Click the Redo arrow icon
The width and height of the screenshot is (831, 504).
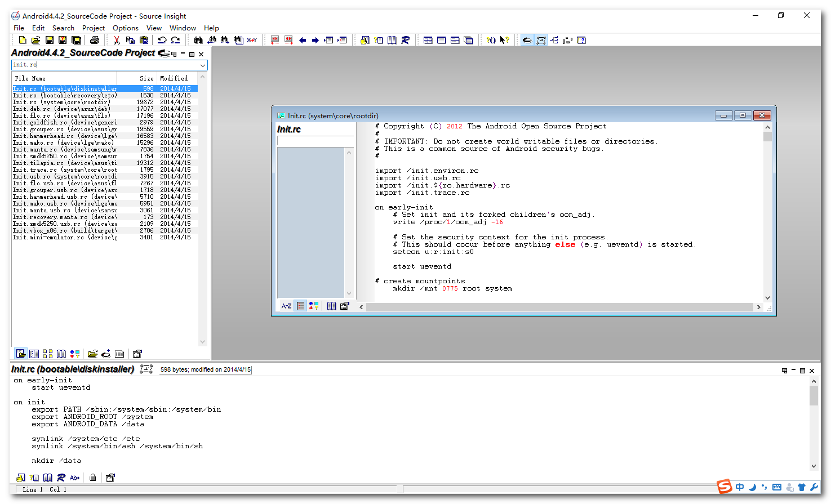pos(176,40)
